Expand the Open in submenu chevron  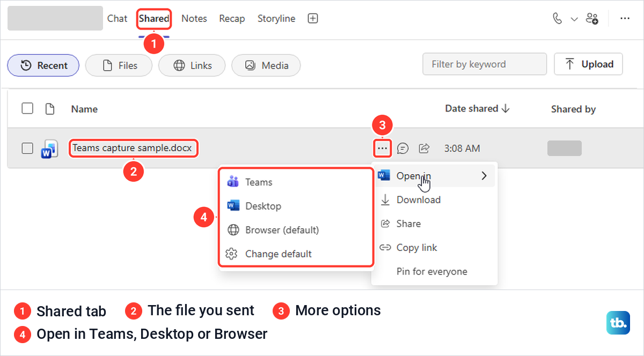click(484, 176)
